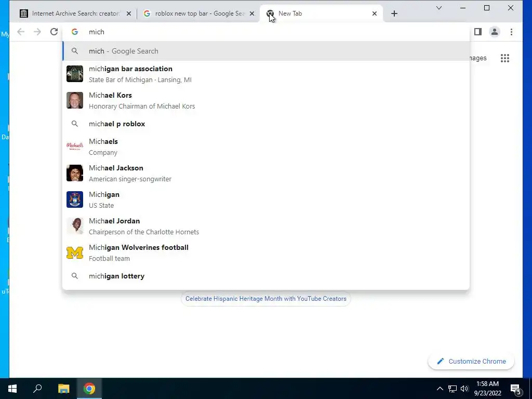Image resolution: width=532 pixels, height=399 pixels.
Task: Click the State Bar of Michigan thumbnail
Action: click(75, 74)
